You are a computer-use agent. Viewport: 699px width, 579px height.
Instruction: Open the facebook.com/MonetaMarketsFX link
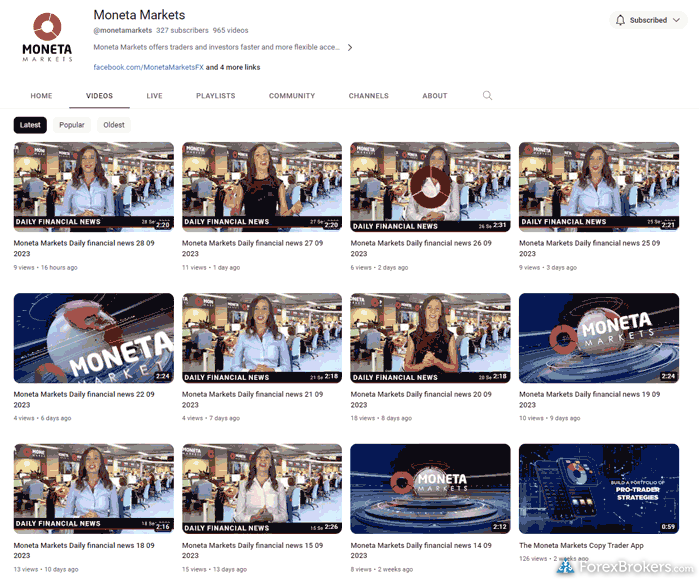click(148, 67)
